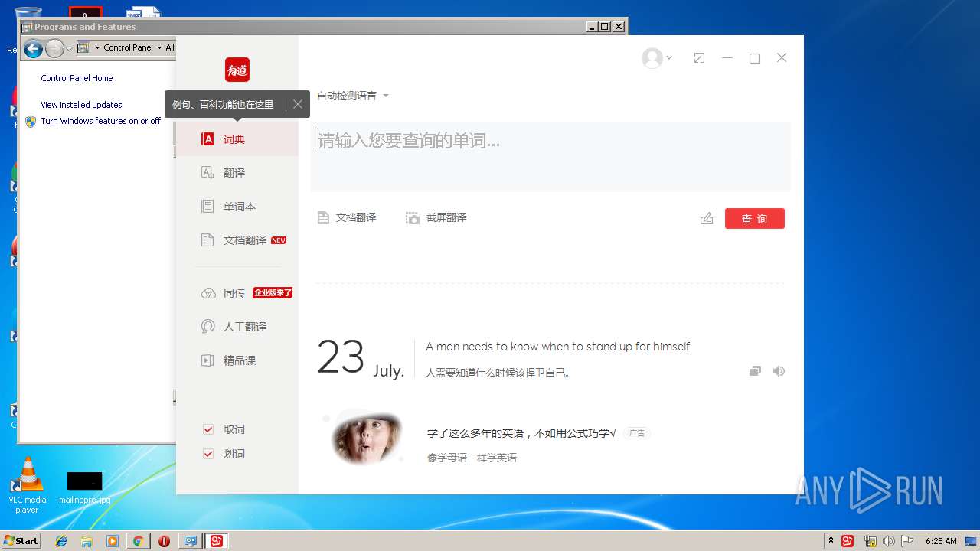This screenshot has height=551, width=980.
Task: Click the 同传 cloud icon
Action: (x=207, y=293)
